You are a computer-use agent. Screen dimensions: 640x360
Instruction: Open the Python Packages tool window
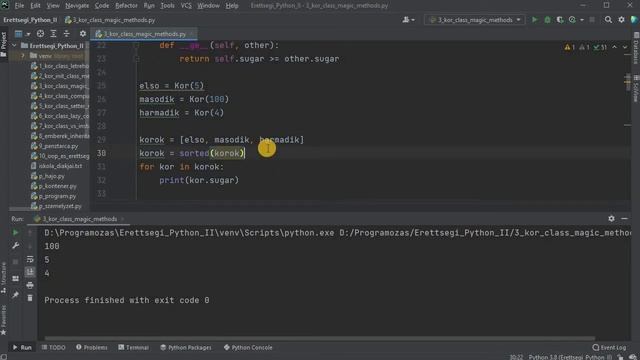pyautogui.click(x=186, y=348)
